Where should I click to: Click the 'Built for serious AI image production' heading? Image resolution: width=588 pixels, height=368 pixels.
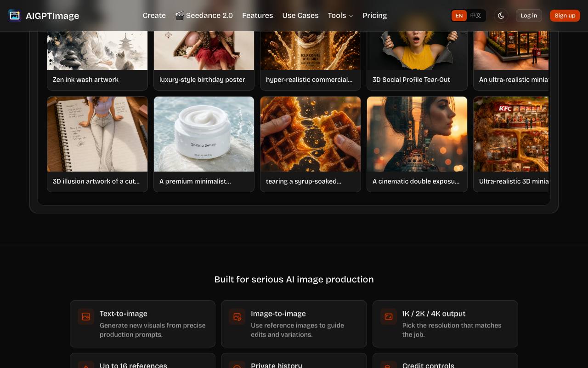[294, 279]
